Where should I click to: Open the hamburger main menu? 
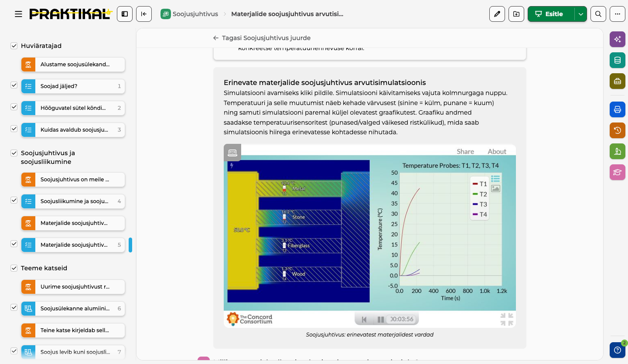[x=18, y=14]
